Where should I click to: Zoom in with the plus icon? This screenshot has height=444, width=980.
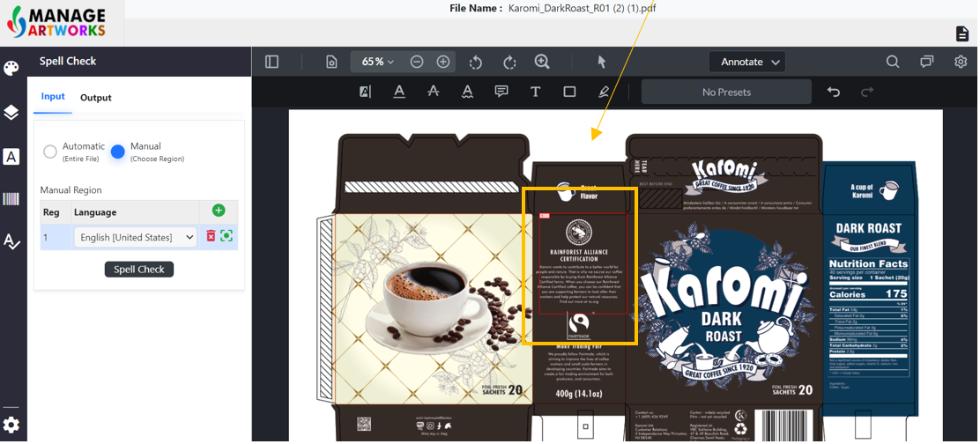click(x=443, y=62)
